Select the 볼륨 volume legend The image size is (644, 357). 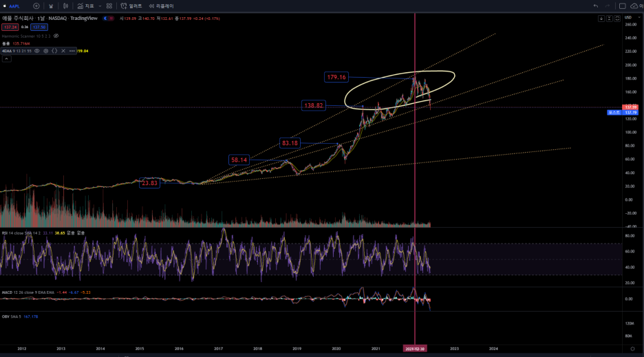click(6, 43)
